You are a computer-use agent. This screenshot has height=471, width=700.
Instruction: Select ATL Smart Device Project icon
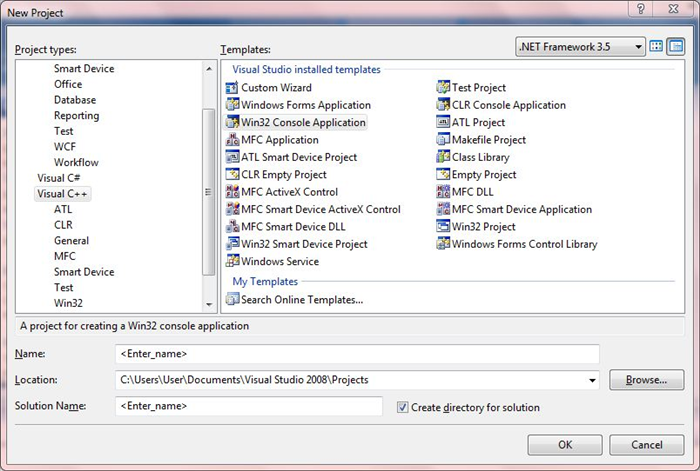232,157
